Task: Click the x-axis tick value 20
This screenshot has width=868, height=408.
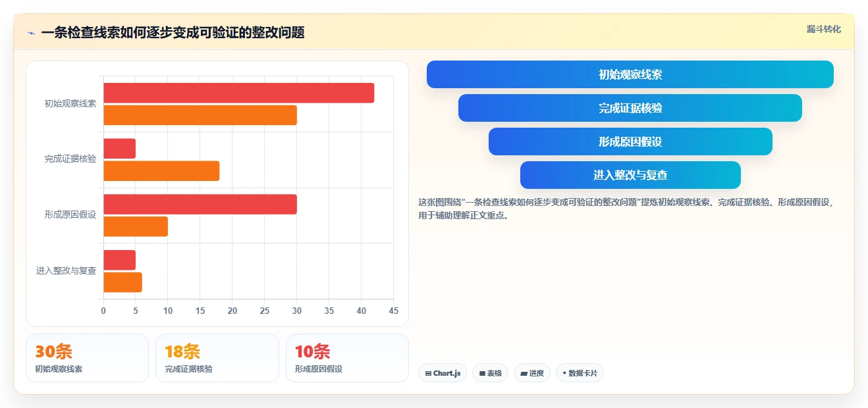Action: [232, 311]
